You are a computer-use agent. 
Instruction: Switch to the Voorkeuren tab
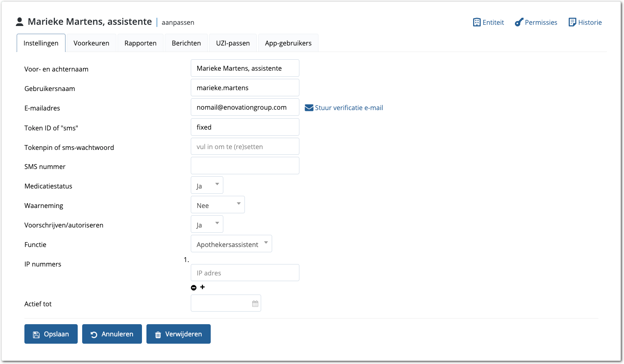(92, 43)
